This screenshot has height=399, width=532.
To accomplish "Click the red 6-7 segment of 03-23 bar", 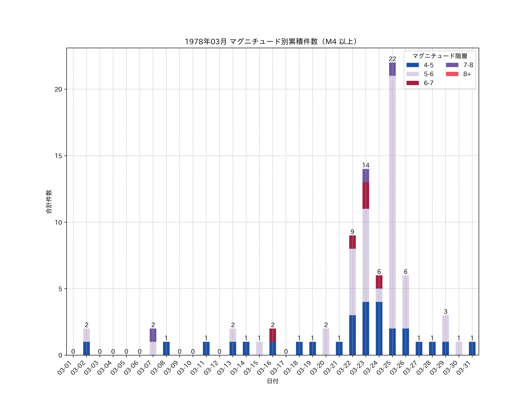I will click(x=366, y=195).
